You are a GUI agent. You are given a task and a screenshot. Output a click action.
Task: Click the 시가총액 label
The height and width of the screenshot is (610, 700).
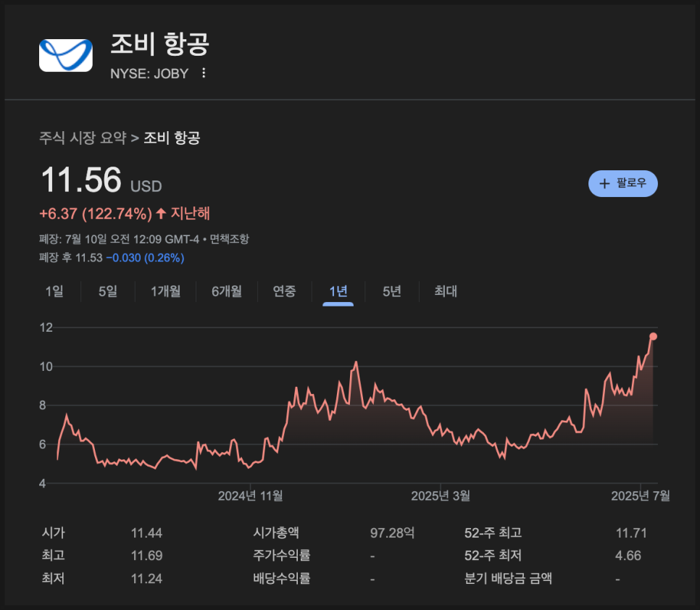point(276,532)
